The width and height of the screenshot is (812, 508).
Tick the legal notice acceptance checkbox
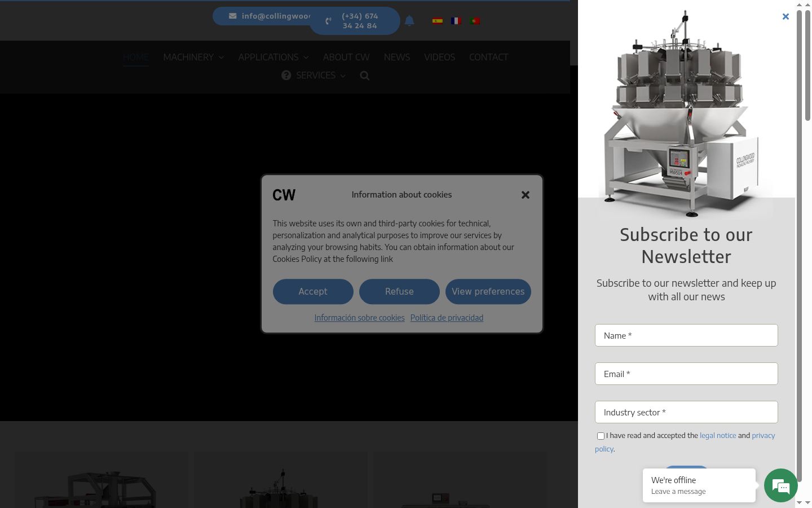click(601, 436)
